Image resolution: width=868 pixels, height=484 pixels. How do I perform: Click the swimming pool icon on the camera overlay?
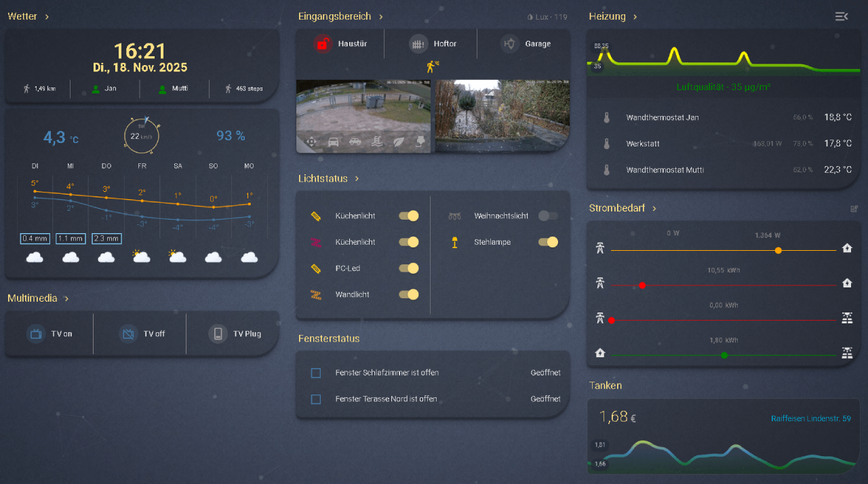(376, 142)
